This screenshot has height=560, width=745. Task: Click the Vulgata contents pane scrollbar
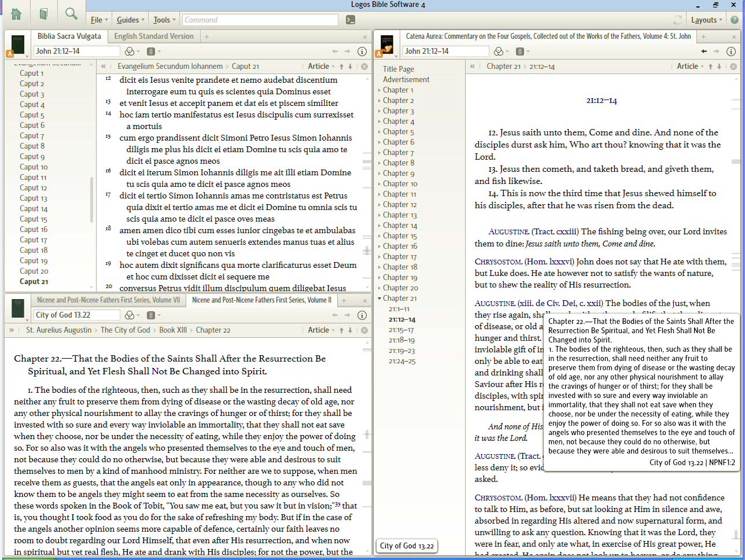pyautogui.click(x=91, y=200)
